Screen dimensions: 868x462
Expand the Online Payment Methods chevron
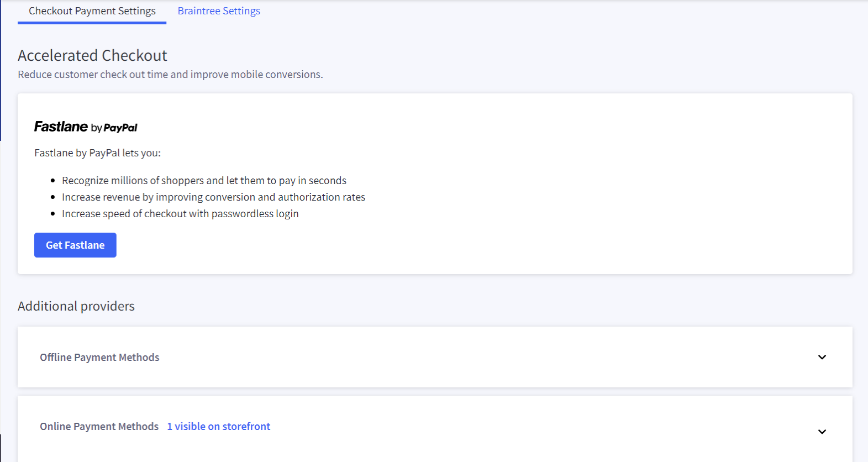point(822,432)
